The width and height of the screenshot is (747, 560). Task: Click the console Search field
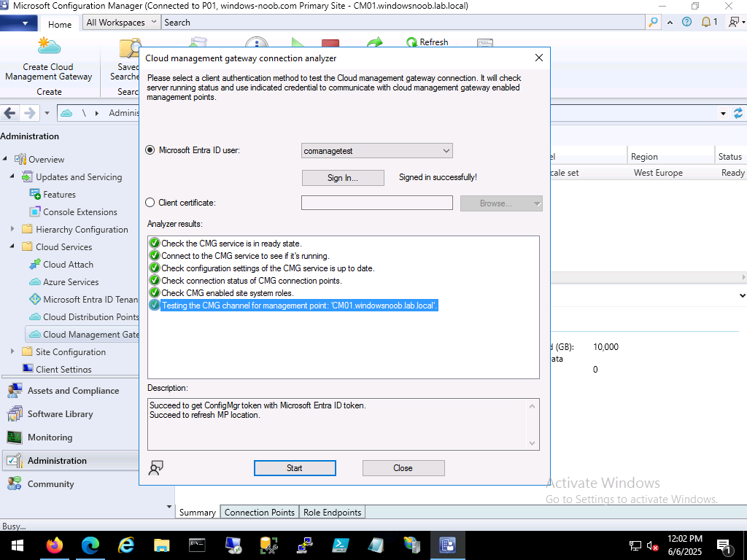[403, 22]
